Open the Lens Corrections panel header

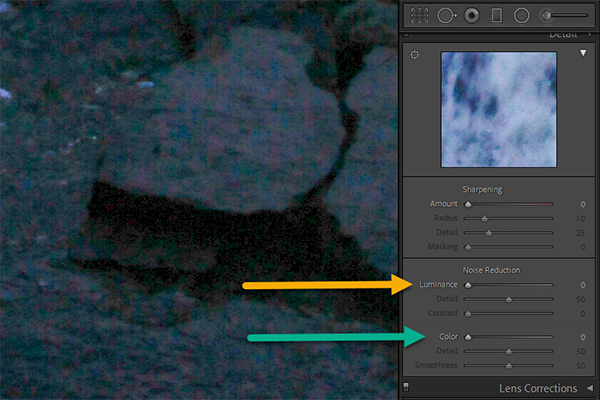tap(537, 388)
